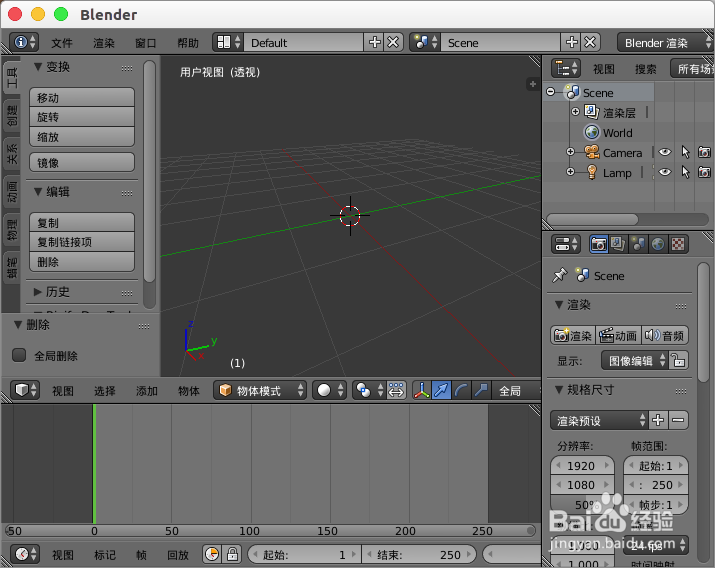The width and height of the screenshot is (715, 568).
Task: Collapse the 删除 operator panel
Action: coord(18,325)
